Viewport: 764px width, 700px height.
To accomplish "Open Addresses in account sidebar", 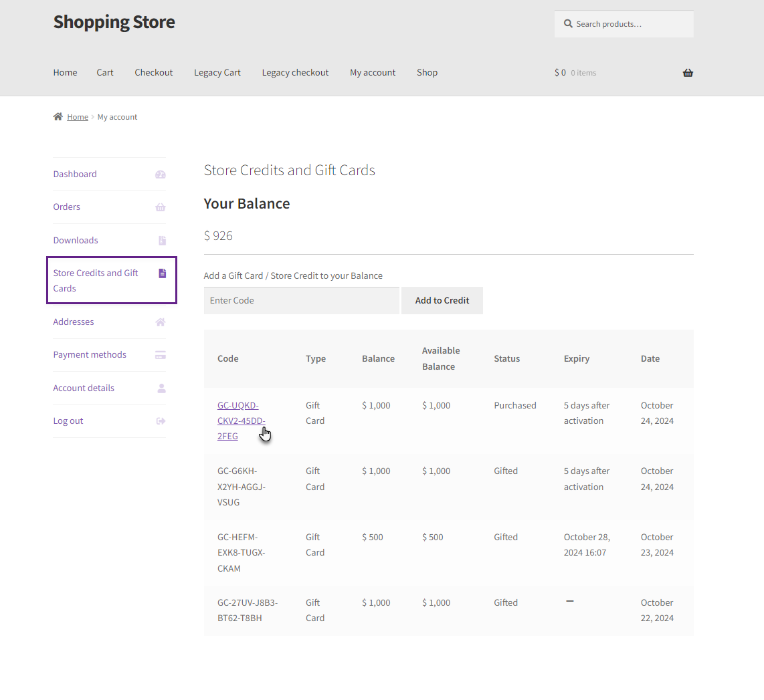I will (x=74, y=322).
